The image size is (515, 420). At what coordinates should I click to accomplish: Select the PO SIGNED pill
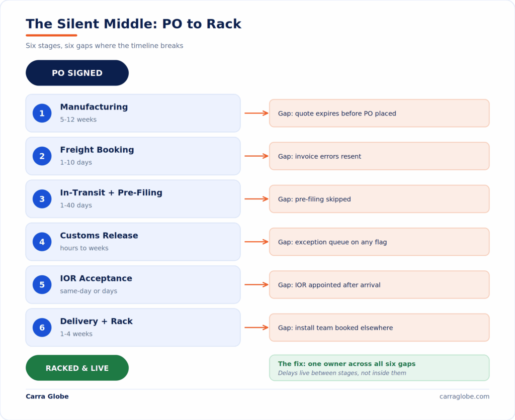77,73
